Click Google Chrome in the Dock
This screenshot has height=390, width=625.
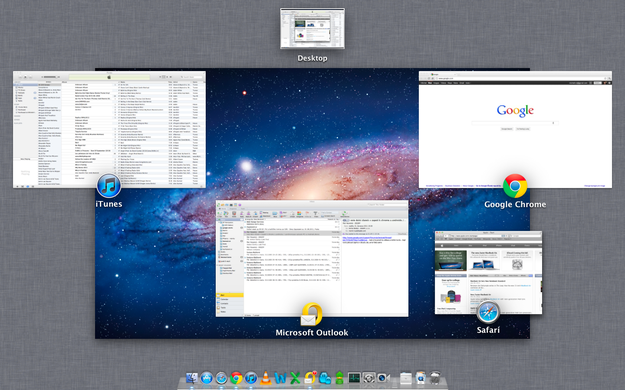point(236,378)
